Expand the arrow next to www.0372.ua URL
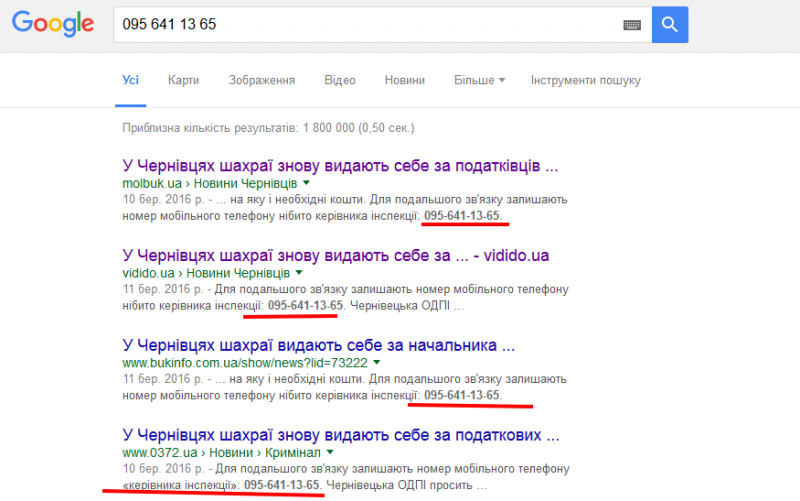 click(330, 452)
